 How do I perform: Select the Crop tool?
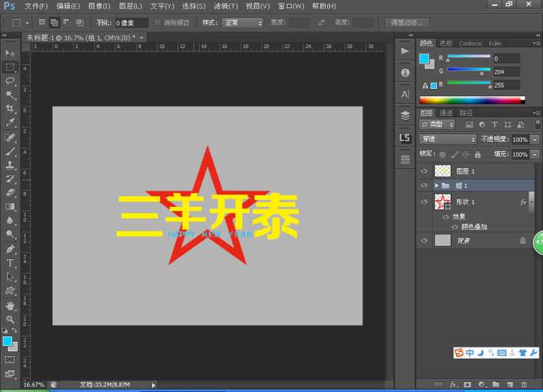pos(10,109)
